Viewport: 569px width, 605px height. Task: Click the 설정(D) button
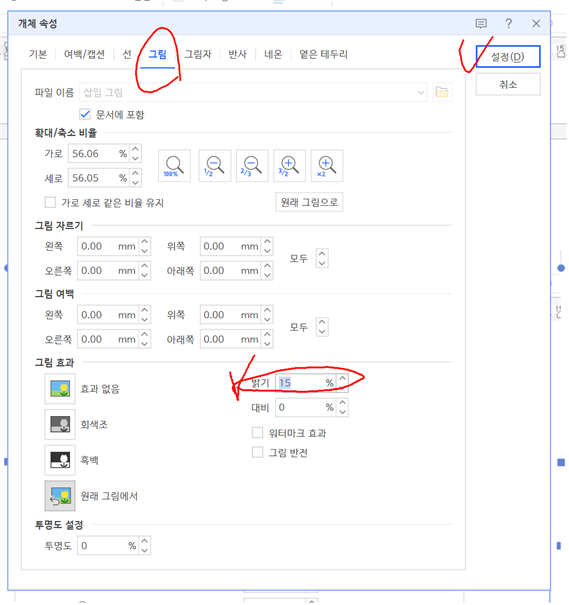pos(508,57)
